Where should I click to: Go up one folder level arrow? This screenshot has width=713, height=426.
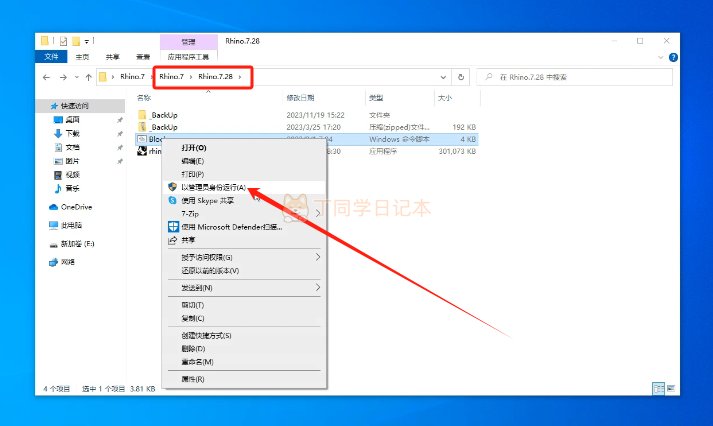coord(89,77)
